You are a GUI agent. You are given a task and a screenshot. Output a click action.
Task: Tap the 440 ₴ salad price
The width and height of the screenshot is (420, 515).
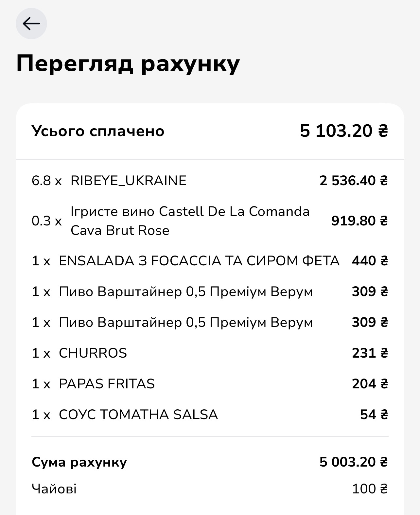[x=370, y=261]
